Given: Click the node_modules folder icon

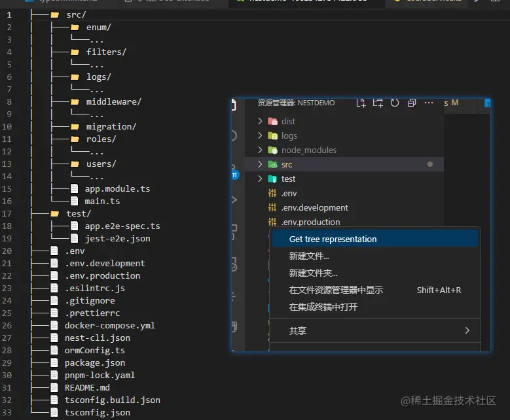Looking at the screenshot, I should (x=272, y=150).
